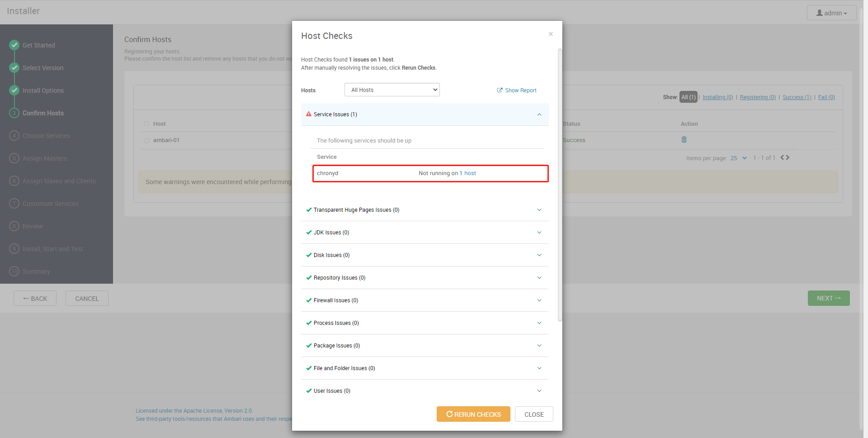Toggle the select-all Host header checkbox
This screenshot has width=868, height=438.
coord(146,124)
